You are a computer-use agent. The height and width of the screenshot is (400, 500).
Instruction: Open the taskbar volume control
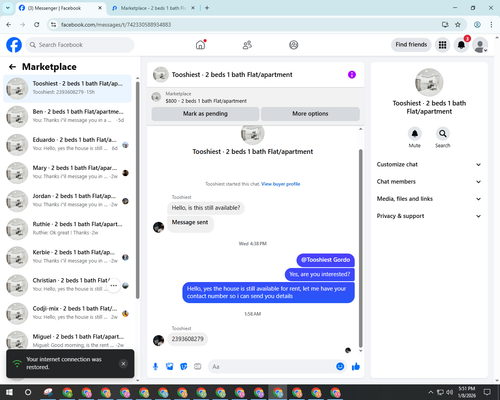tap(450, 392)
